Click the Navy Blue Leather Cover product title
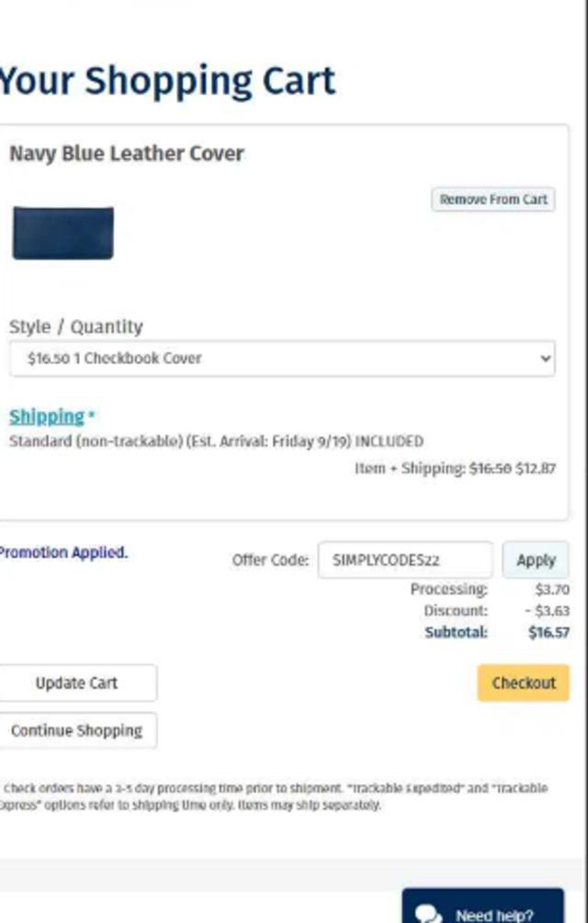This screenshot has height=923, width=588. 127,154
